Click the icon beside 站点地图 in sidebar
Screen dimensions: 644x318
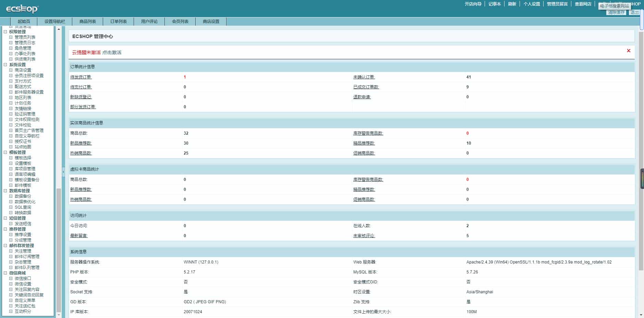(x=11, y=147)
